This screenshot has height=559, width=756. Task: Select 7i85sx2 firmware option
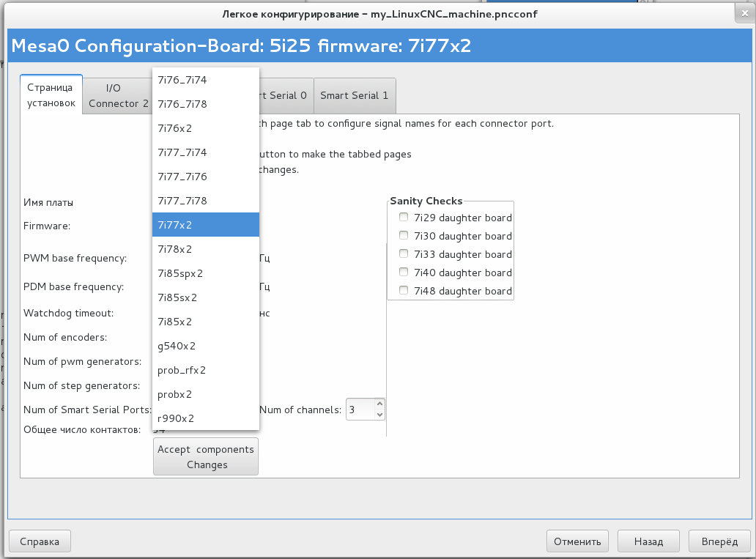(206, 297)
